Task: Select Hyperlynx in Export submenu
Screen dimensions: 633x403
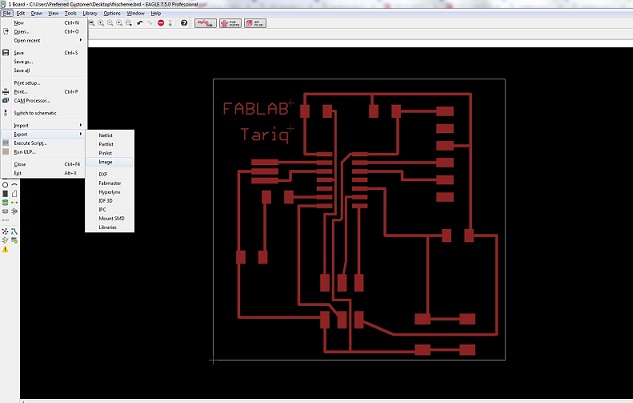Action: pos(110,192)
